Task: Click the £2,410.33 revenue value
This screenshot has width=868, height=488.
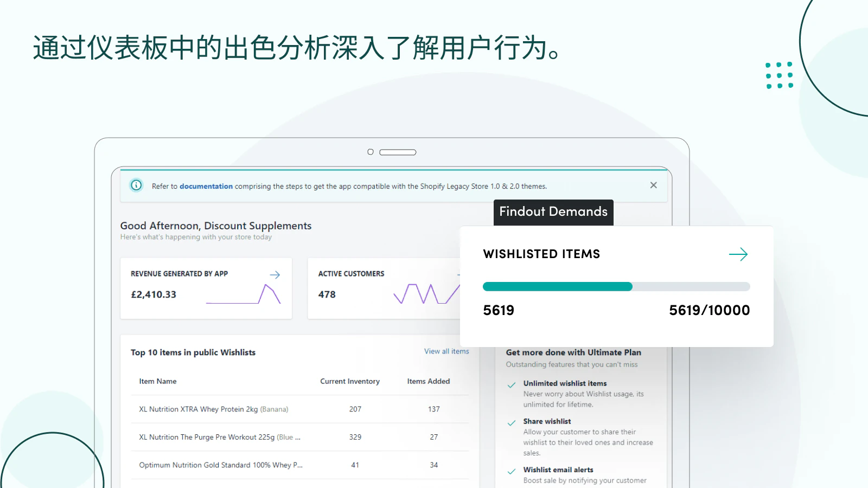Action: [x=154, y=294]
